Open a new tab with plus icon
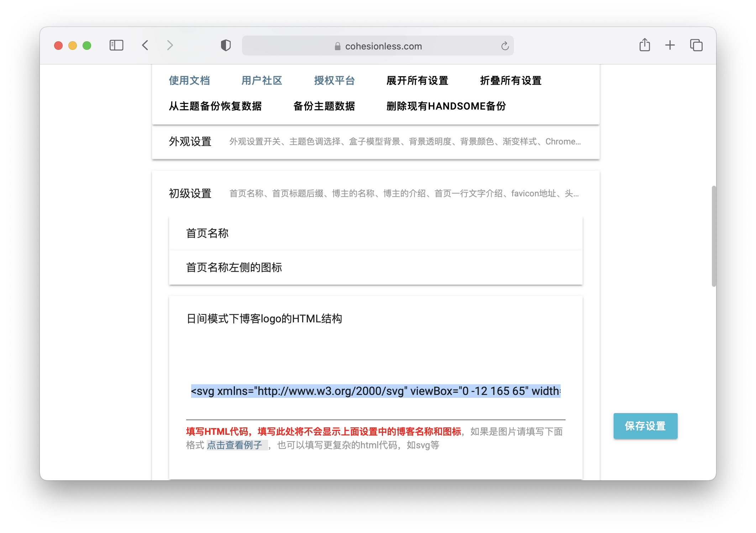The width and height of the screenshot is (756, 533). pyautogui.click(x=670, y=45)
